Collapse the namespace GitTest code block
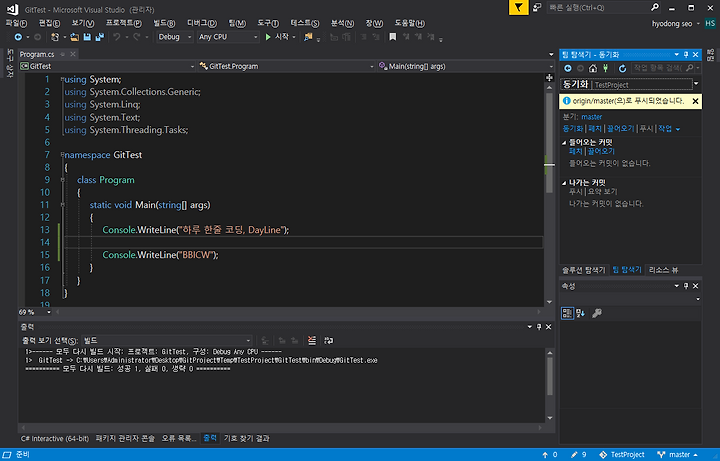The width and height of the screenshot is (720, 461). click(x=62, y=155)
